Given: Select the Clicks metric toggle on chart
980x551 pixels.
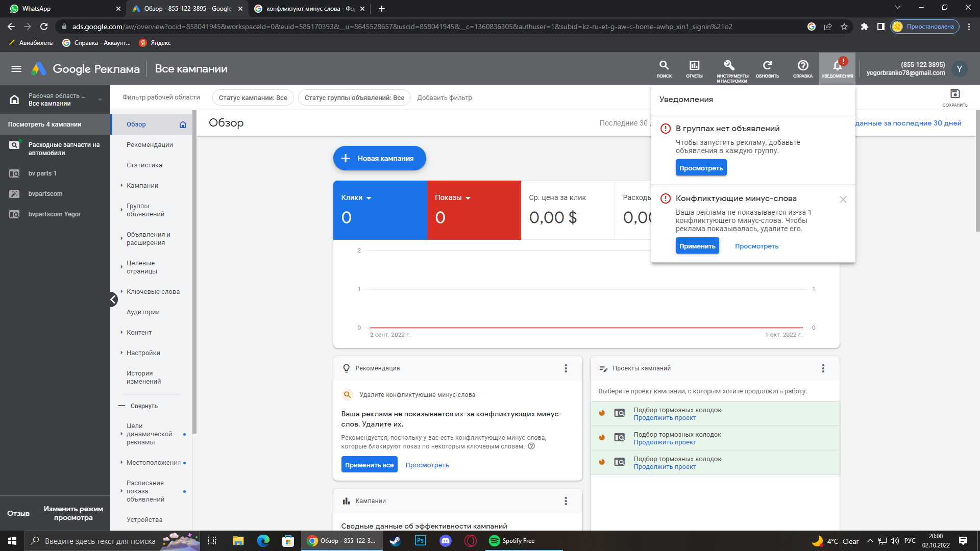Looking at the screenshot, I should click(x=356, y=197).
